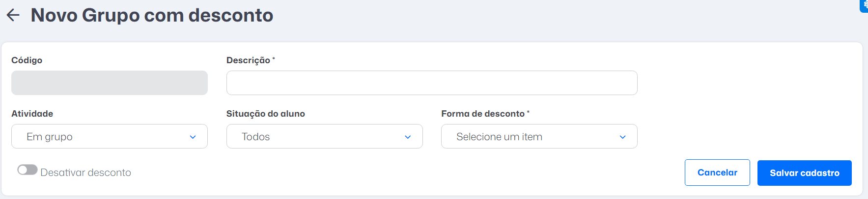Click the blue widget icon in top-right corner
Image resolution: width=868 pixels, height=199 pixels.
(864, 5)
